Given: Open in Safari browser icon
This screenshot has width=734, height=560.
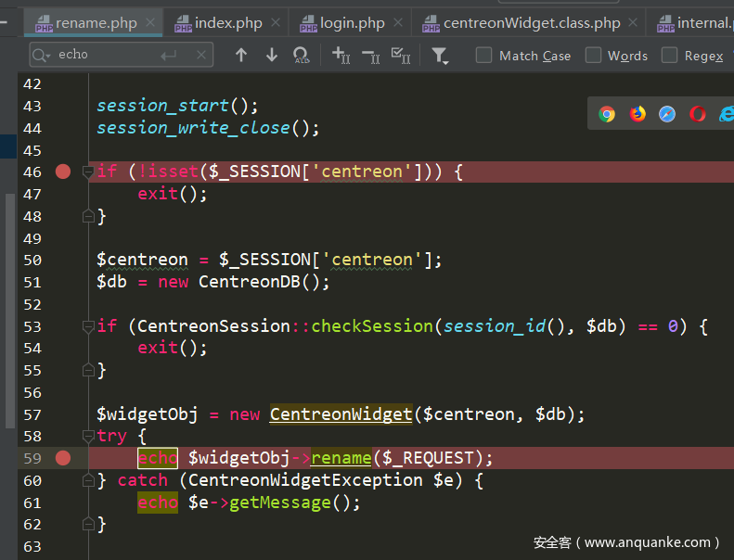Looking at the screenshot, I should tap(667, 114).
